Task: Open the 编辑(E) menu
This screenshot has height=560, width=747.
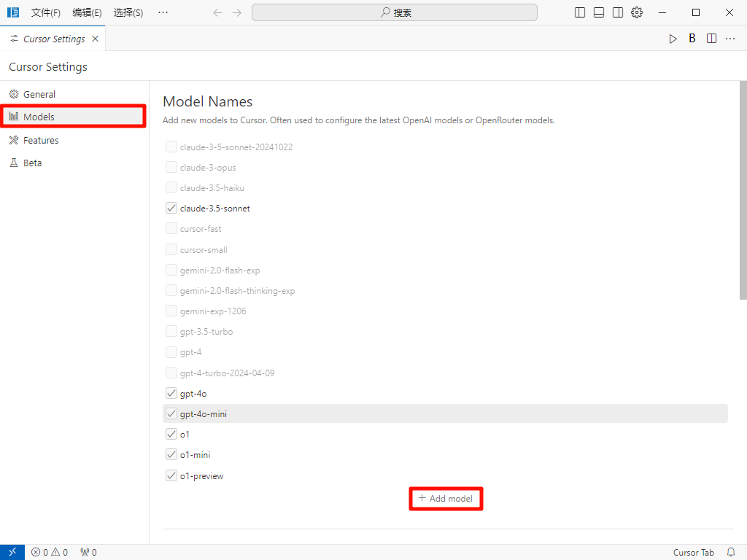Action: (x=88, y=13)
